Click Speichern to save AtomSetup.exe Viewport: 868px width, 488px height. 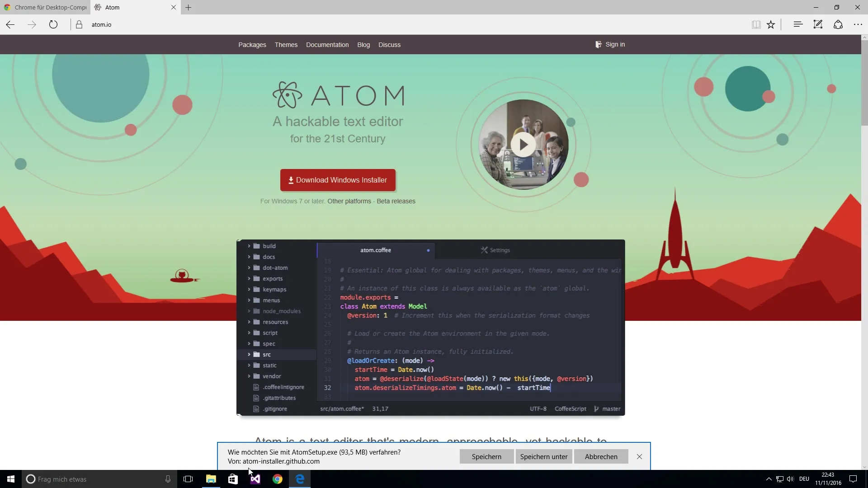point(486,456)
